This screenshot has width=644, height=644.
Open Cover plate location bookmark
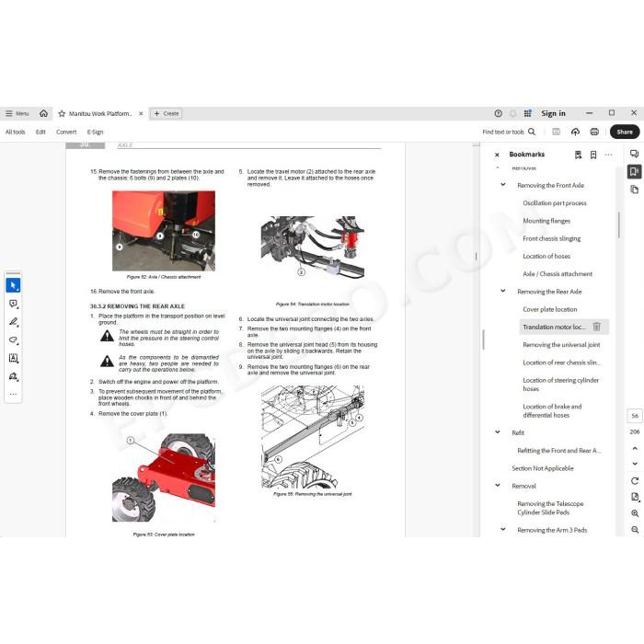click(x=549, y=309)
